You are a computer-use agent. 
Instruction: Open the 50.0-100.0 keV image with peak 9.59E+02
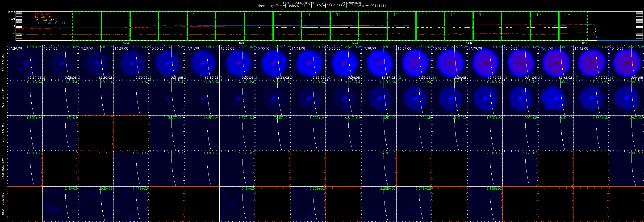308,204
